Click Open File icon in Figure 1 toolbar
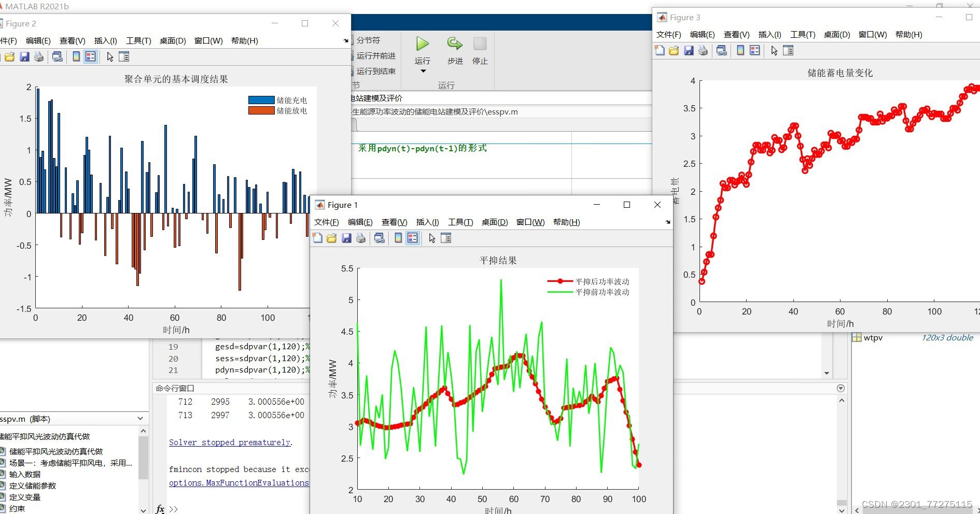Screen dimensions: 980x514 pos(332,238)
